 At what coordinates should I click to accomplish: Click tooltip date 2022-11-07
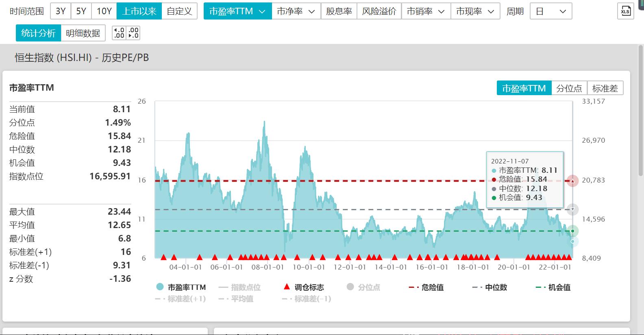510,161
